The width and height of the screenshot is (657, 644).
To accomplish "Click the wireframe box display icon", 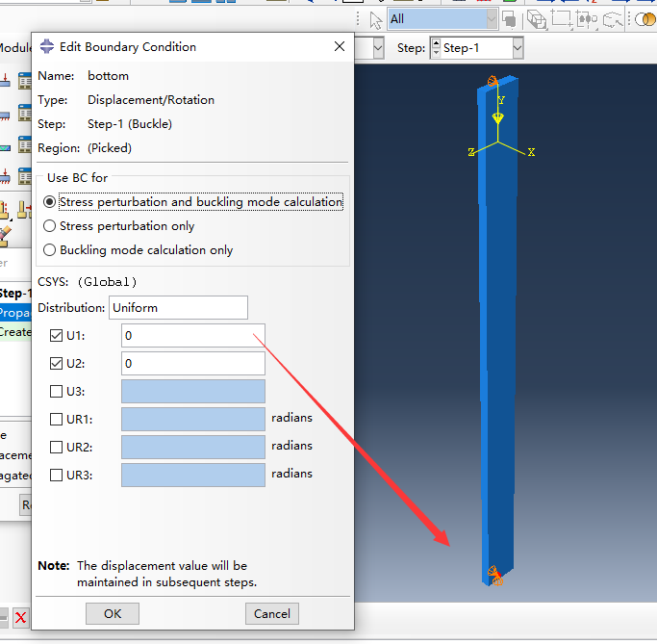I will 537,19.
